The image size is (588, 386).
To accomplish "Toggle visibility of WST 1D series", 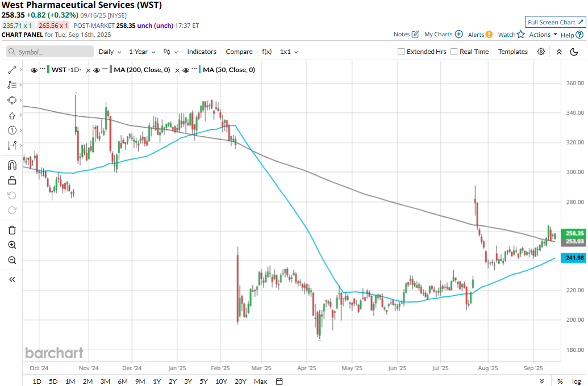I will click(34, 70).
